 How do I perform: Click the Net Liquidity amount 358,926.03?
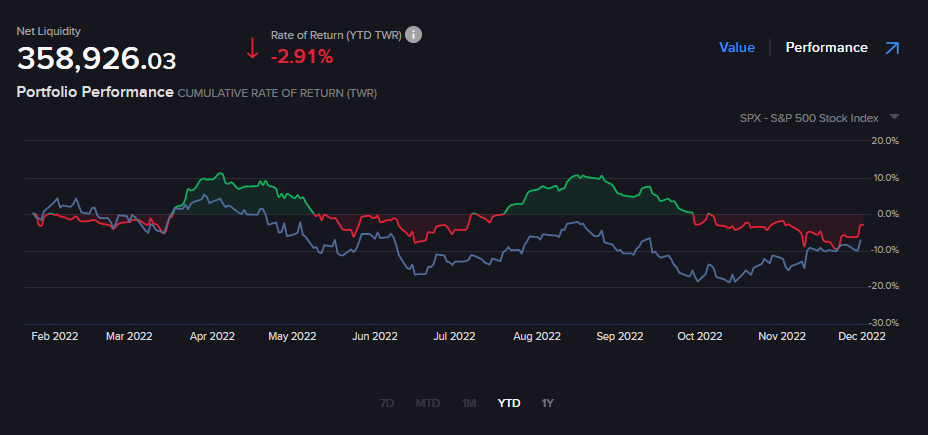click(x=96, y=60)
